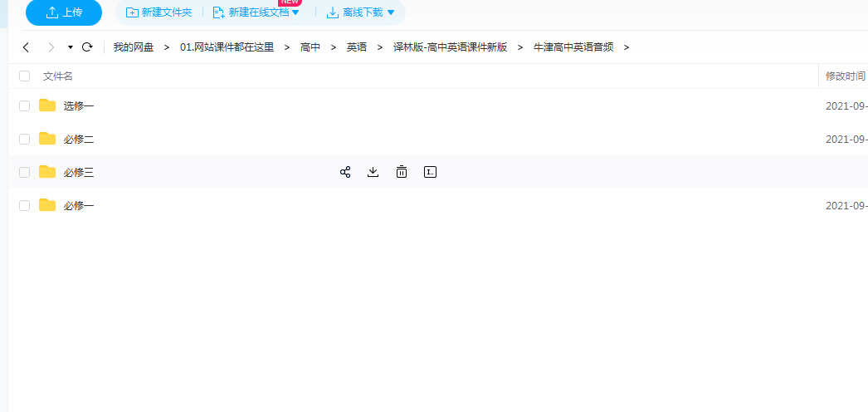
Task: Sort by 修改时间 column header
Action: tap(846, 76)
